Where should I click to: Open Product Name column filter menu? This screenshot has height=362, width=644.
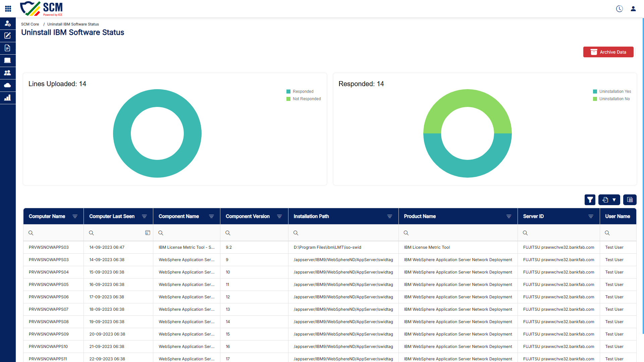[x=509, y=217]
